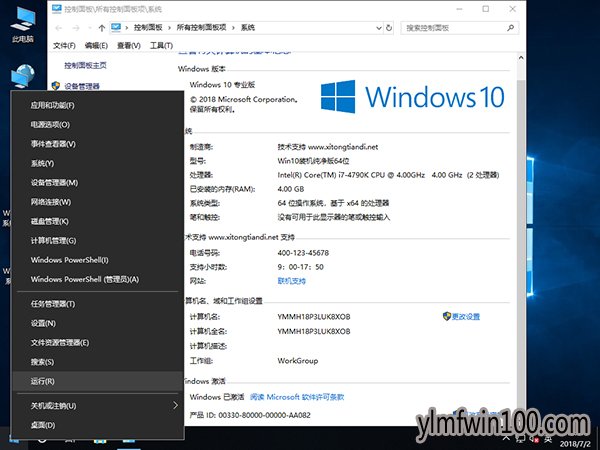Image resolution: width=600 pixels, height=450 pixels.
Task: Select 桌面(D) menu item
Action: [42, 425]
